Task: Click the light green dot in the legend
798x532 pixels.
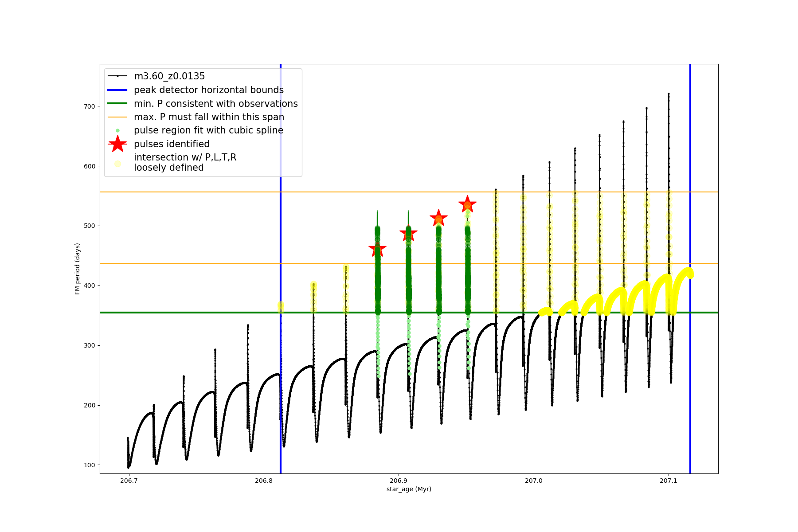Action: coord(117,130)
